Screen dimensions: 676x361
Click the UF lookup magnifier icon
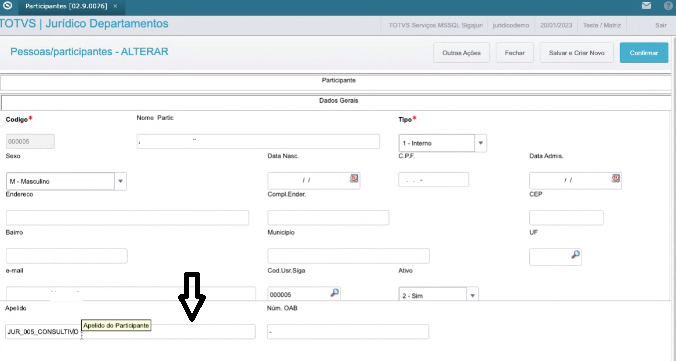click(576, 254)
